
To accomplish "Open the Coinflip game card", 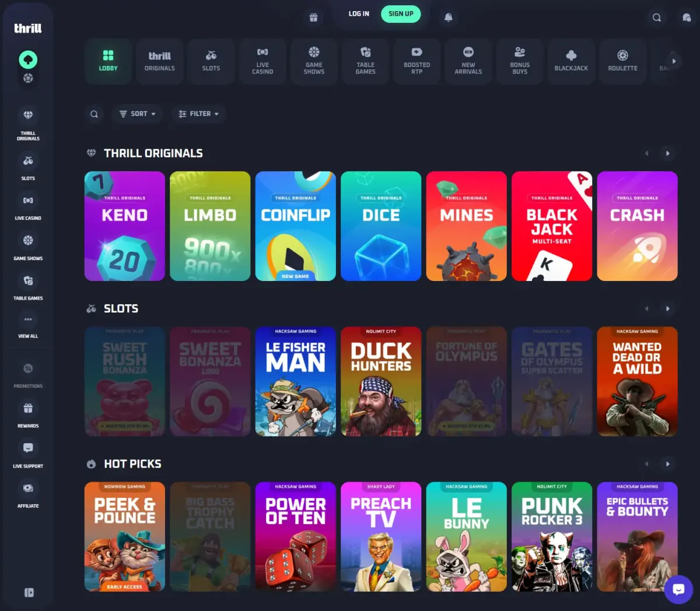I will [296, 226].
